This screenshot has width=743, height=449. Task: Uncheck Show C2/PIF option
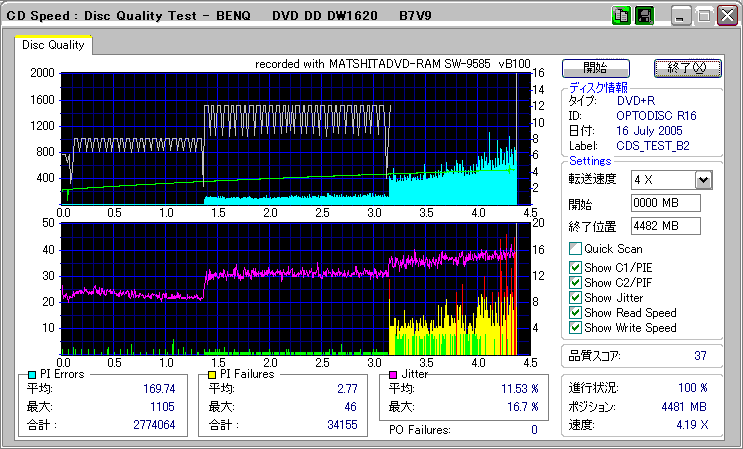click(575, 281)
